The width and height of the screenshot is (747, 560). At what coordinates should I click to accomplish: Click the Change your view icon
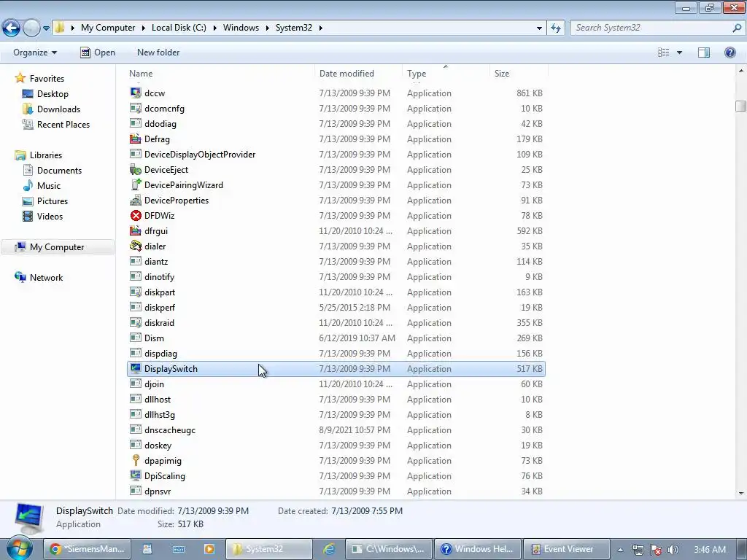point(663,52)
